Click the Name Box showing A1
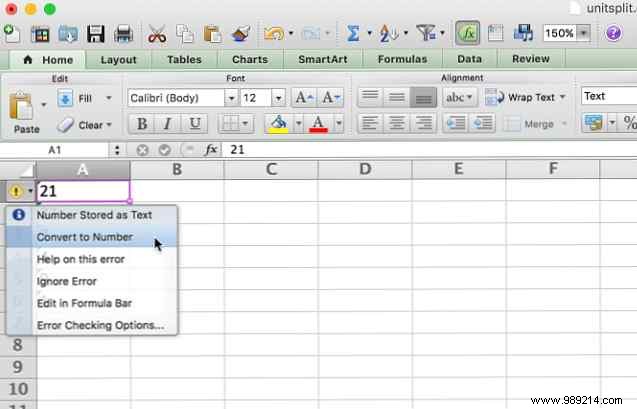 pos(54,150)
